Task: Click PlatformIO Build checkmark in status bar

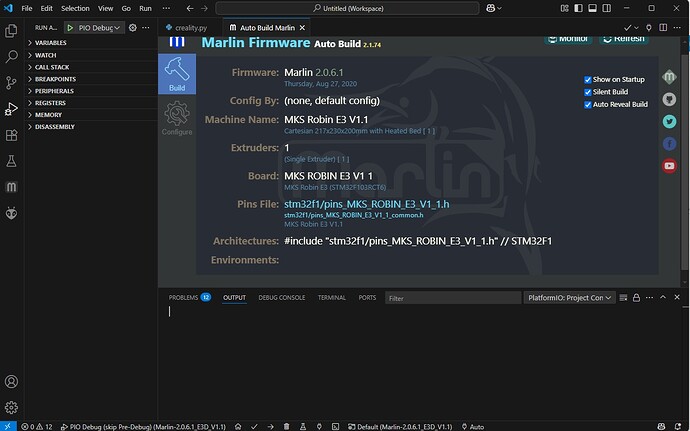Action: click(x=254, y=426)
